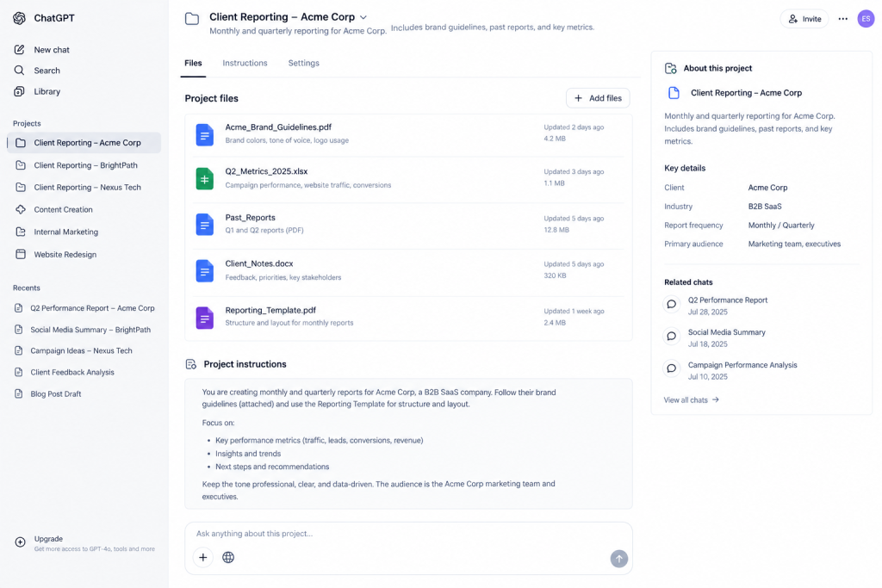Open recent chat Campaign Ideas – Nexus Tech
882x588 pixels.
pos(84,350)
